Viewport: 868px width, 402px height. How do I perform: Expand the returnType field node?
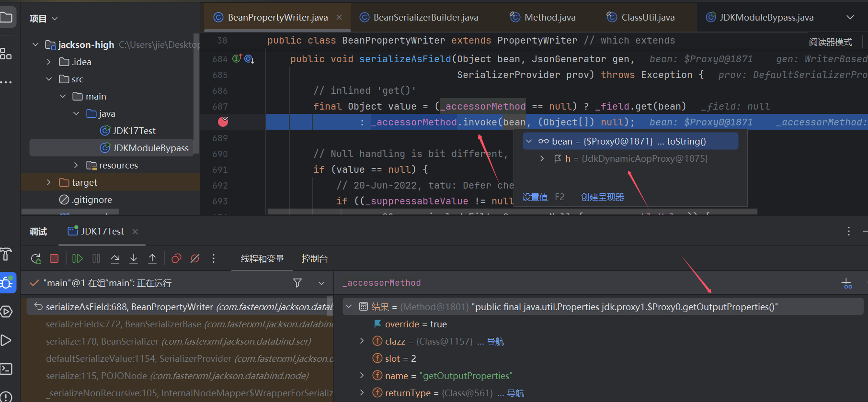362,393
